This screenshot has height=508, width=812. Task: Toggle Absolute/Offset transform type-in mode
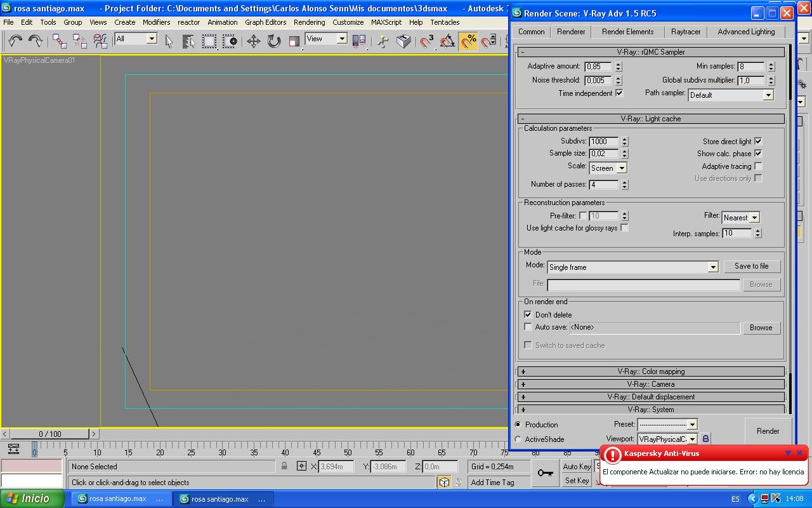301,466
